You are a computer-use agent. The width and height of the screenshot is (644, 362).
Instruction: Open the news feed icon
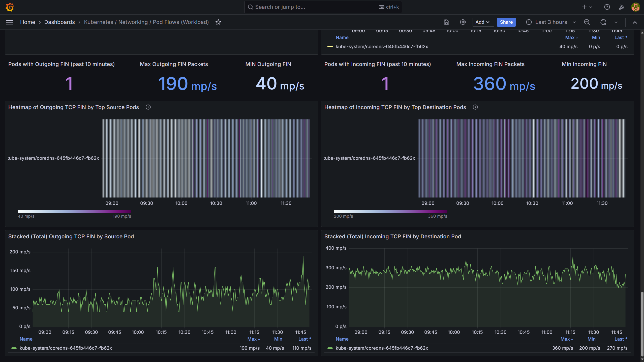pos(621,7)
